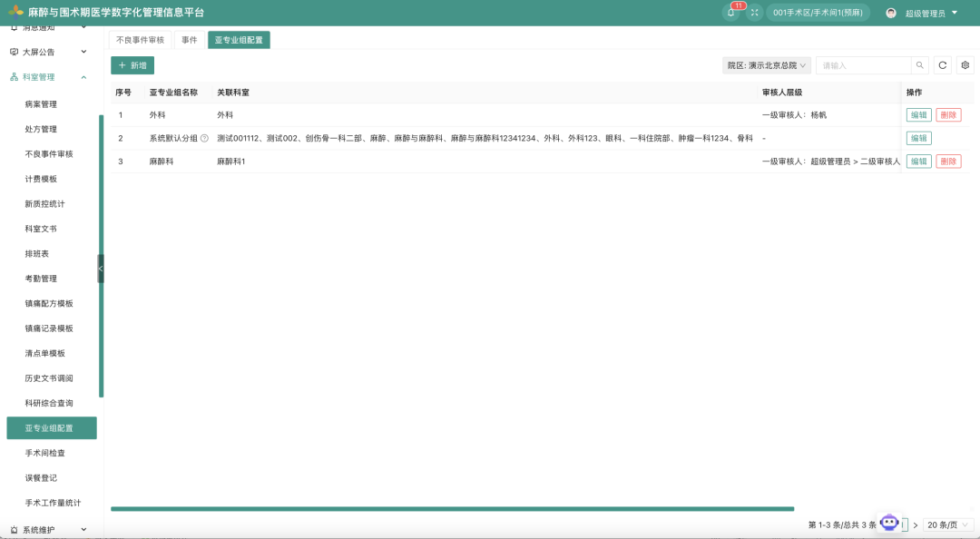
Task: Open 考勤管理 in the sidebar
Action: point(41,279)
